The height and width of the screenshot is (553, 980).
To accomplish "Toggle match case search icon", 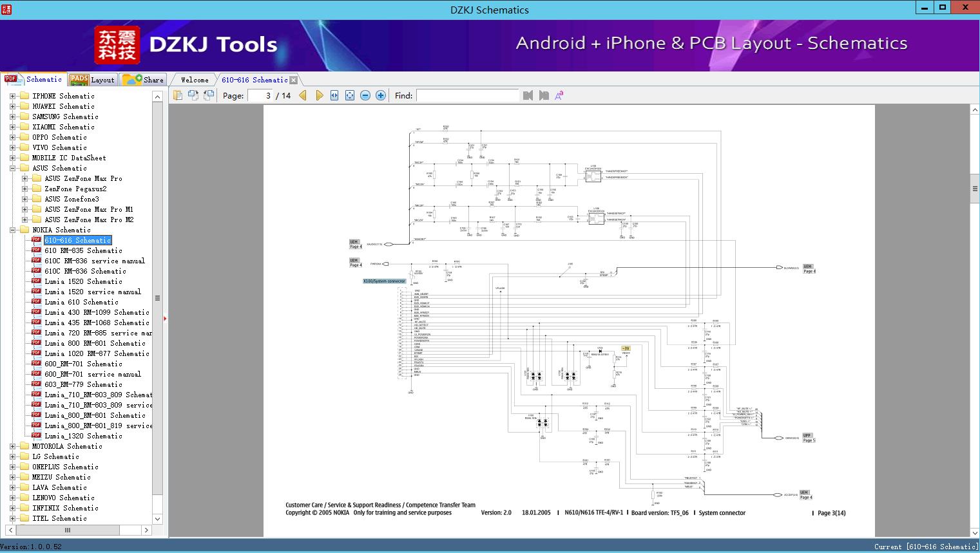I will 559,95.
